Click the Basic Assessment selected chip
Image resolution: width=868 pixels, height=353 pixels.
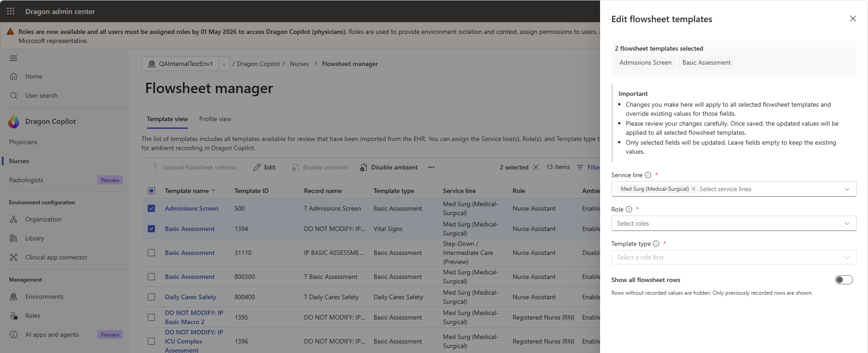pyautogui.click(x=706, y=62)
